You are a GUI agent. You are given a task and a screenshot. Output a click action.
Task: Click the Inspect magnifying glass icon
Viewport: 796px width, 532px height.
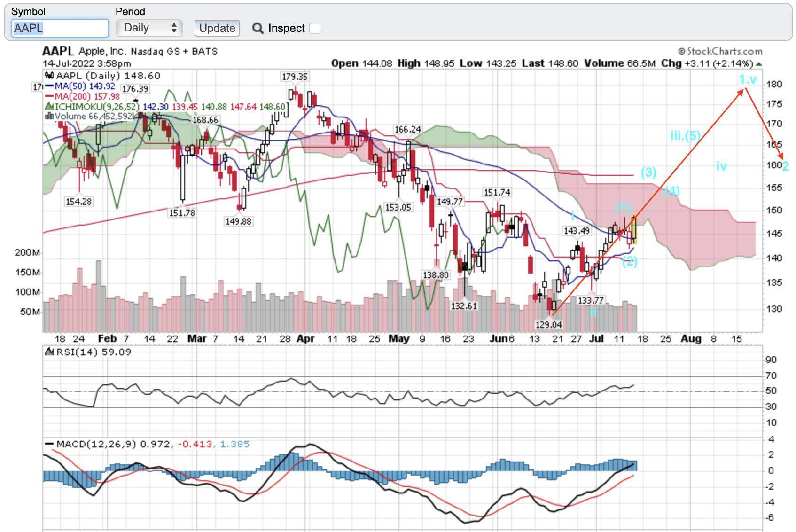(258, 28)
